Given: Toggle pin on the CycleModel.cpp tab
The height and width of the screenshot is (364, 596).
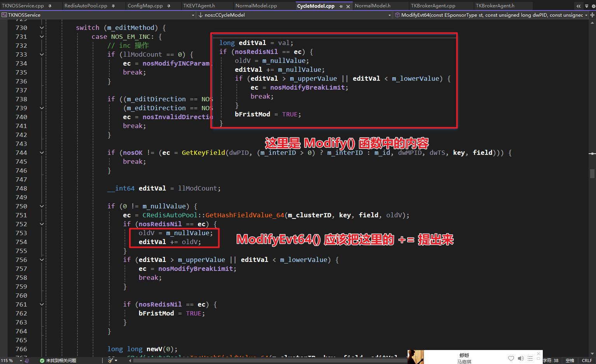Looking at the screenshot, I should tap(341, 6).
